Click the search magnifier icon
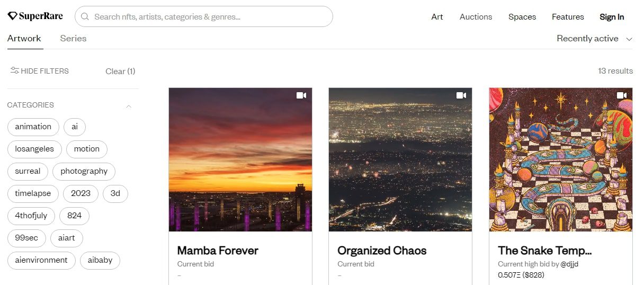644x285 pixels. [85, 17]
